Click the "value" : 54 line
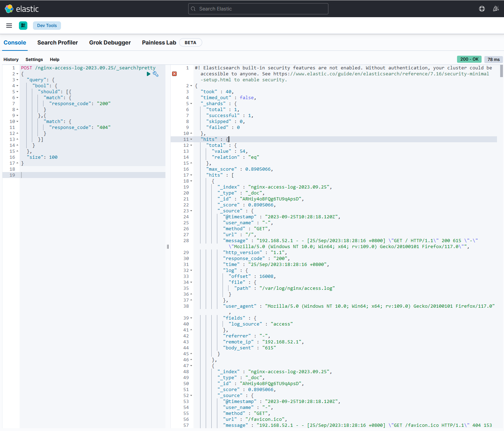The image size is (504, 431). [230, 151]
